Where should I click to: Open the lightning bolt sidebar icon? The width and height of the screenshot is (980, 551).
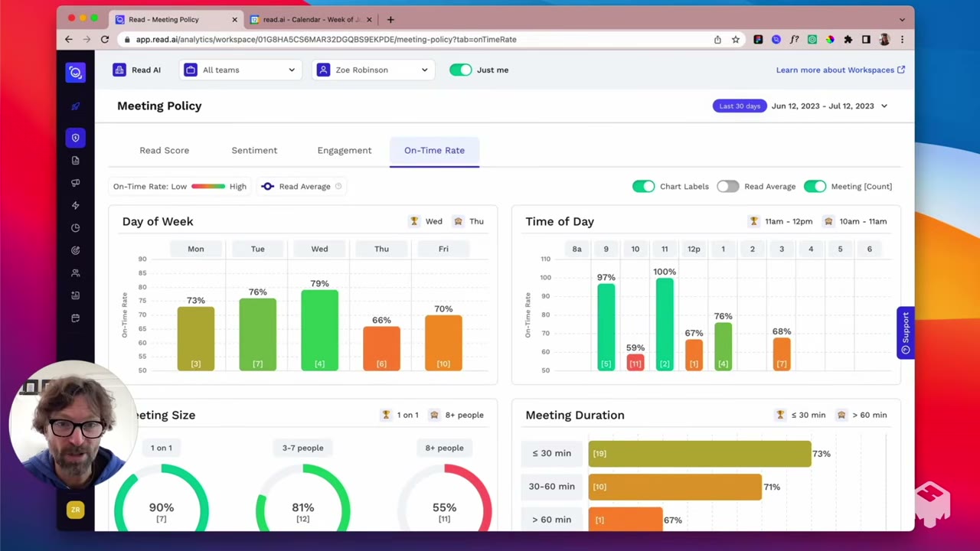point(75,205)
